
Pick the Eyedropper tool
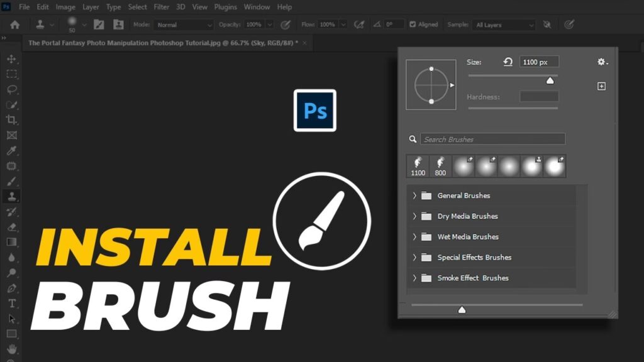11,150
